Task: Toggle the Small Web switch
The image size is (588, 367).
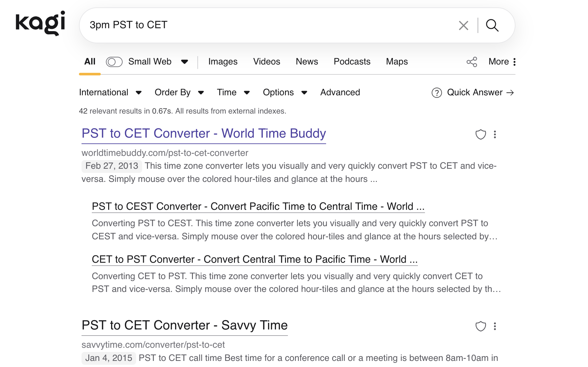Action: [x=114, y=62]
